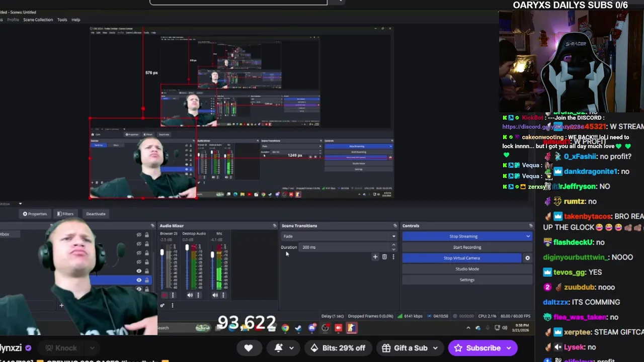Click Bits: 29% off button
This screenshot has width=644, height=362.
[x=338, y=348]
